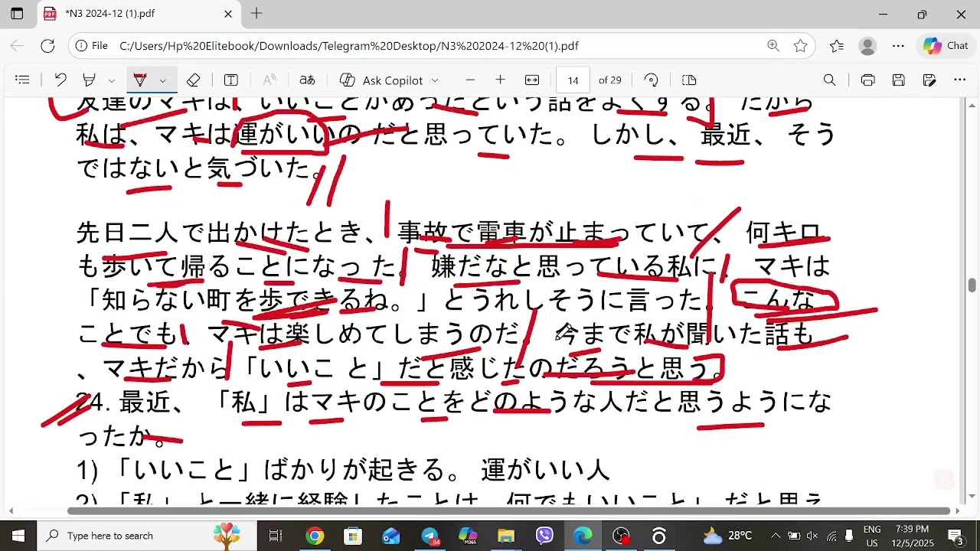This screenshot has width=980, height=551.
Task: Click the vertical scrollbar thumb
Action: (x=972, y=285)
